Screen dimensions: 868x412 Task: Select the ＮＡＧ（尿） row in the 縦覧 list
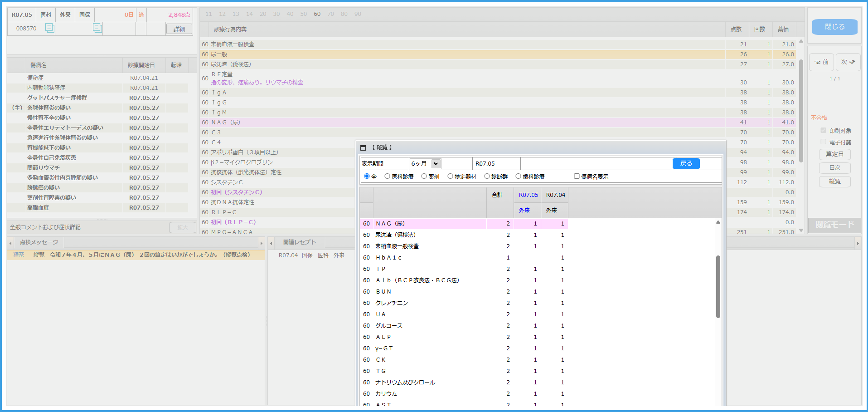(464, 224)
